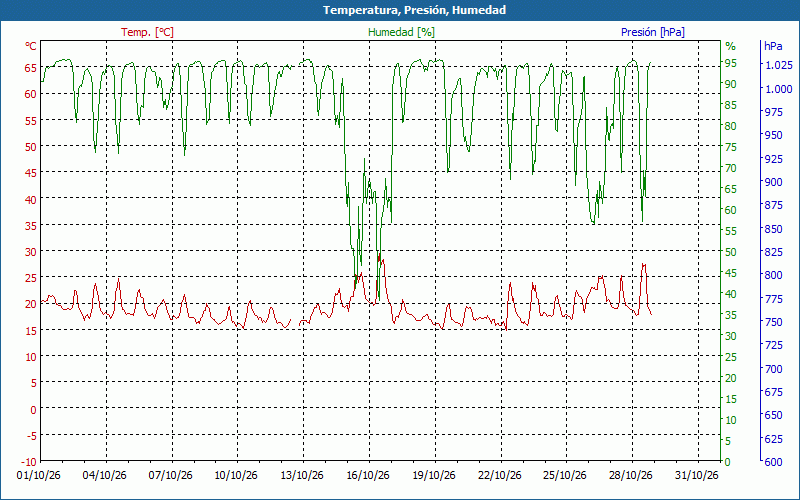Image resolution: width=800 pixels, height=500 pixels.
Task: Click the Temp. [°C] legend label
Action: (x=147, y=32)
